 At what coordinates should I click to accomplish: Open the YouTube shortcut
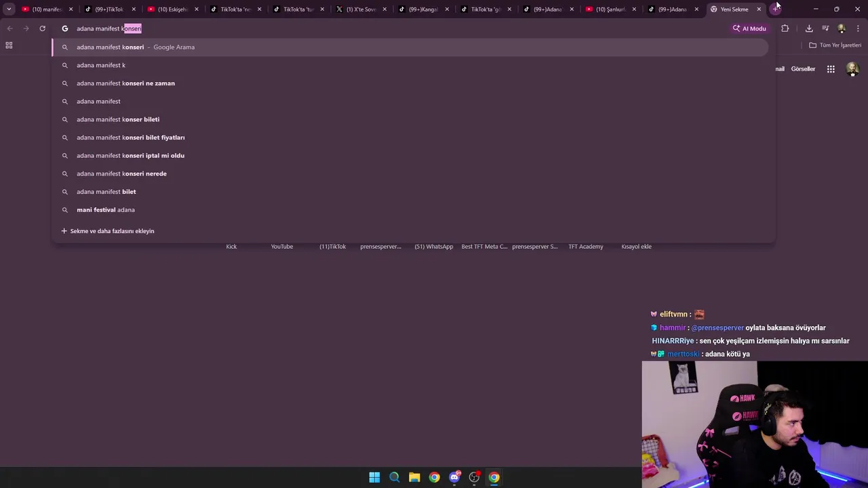[282, 247]
